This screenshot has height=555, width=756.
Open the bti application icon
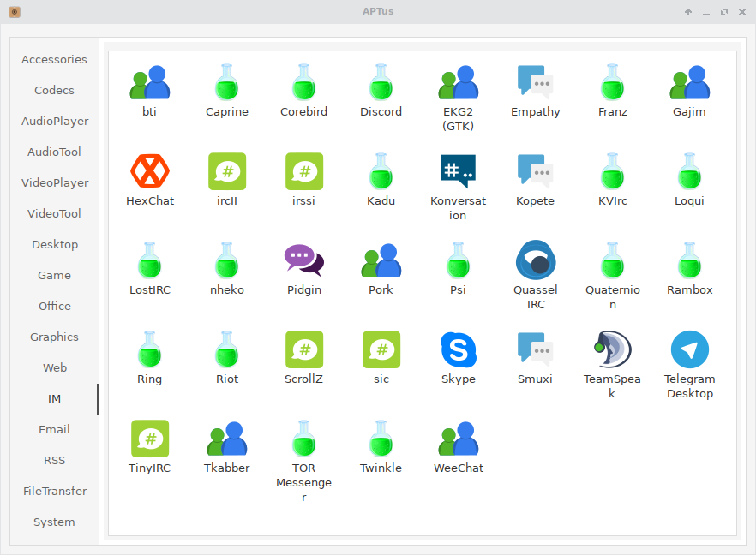coord(149,82)
